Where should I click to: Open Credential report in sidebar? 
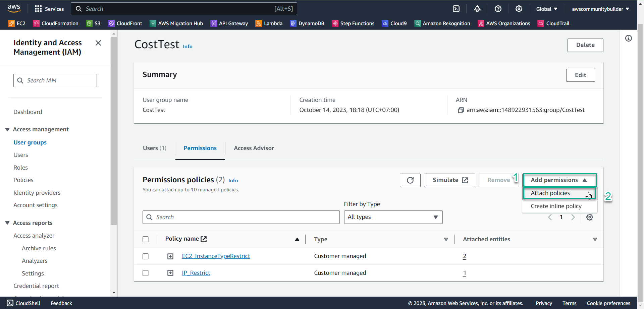pos(36,286)
